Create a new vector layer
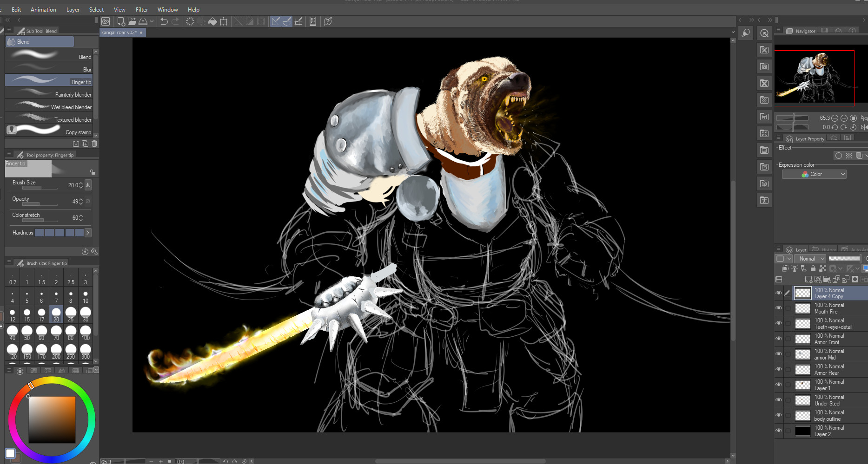Screen dimensions: 868x464 point(818,280)
